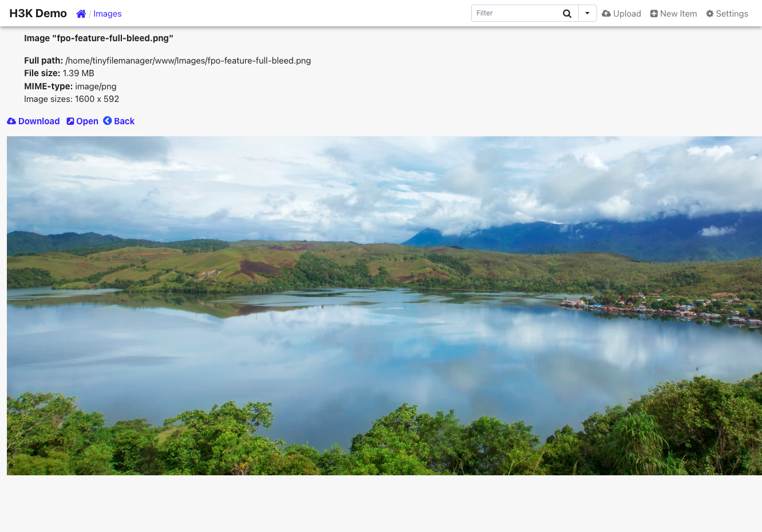Open the filter dropdown caret
The height and width of the screenshot is (532, 762).
click(x=587, y=14)
